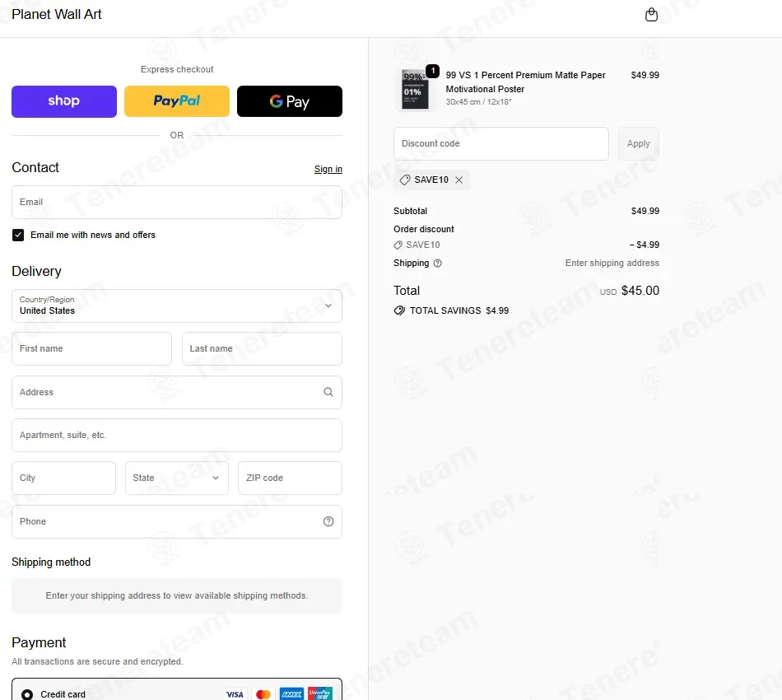Click the Express checkout heading
782x700 pixels.
176,69
